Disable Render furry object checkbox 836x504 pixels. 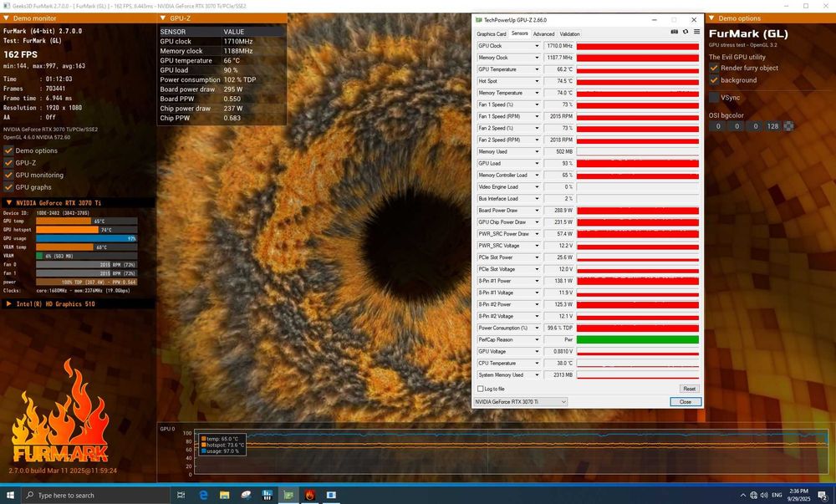click(x=714, y=69)
